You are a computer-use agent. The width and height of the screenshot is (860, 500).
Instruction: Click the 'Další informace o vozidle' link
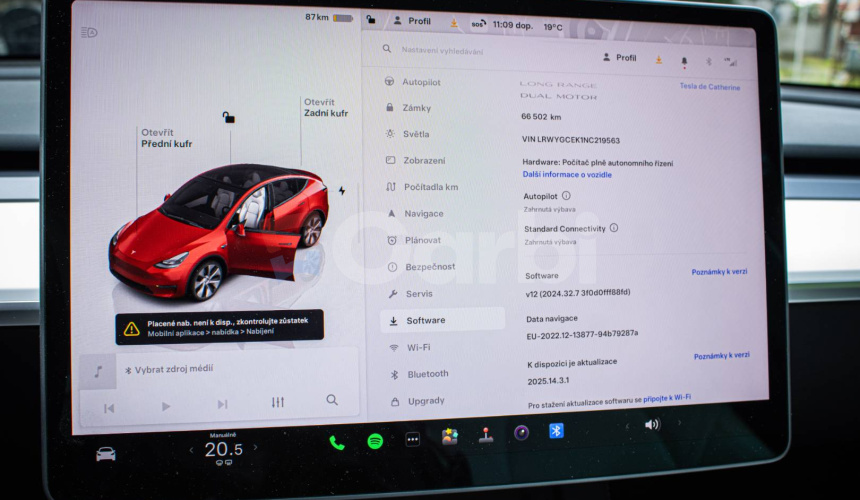pos(567,175)
